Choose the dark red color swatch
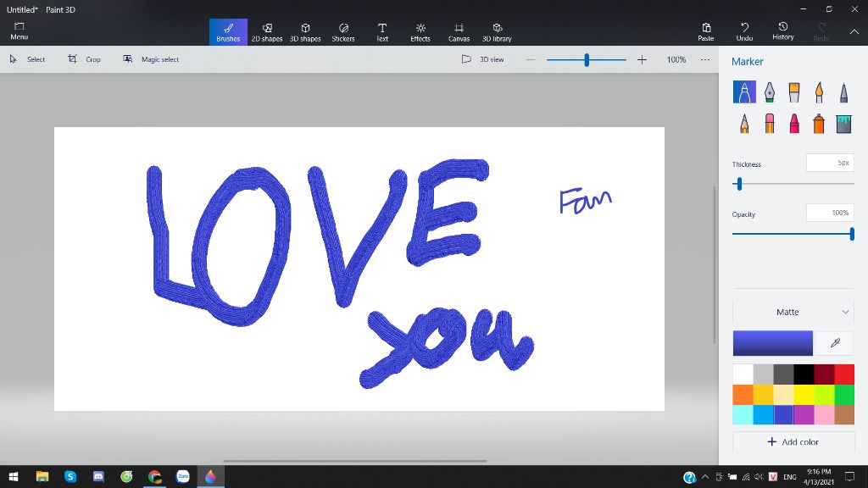 click(x=824, y=374)
